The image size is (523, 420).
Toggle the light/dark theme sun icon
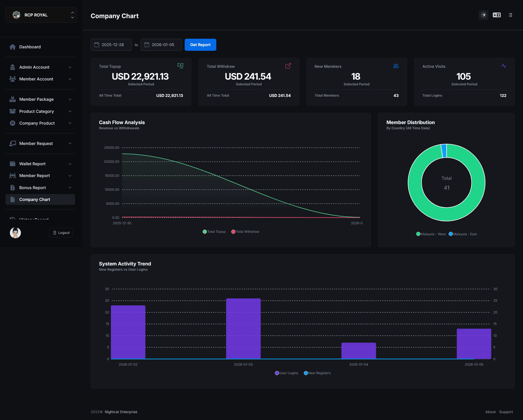pyautogui.click(x=483, y=15)
